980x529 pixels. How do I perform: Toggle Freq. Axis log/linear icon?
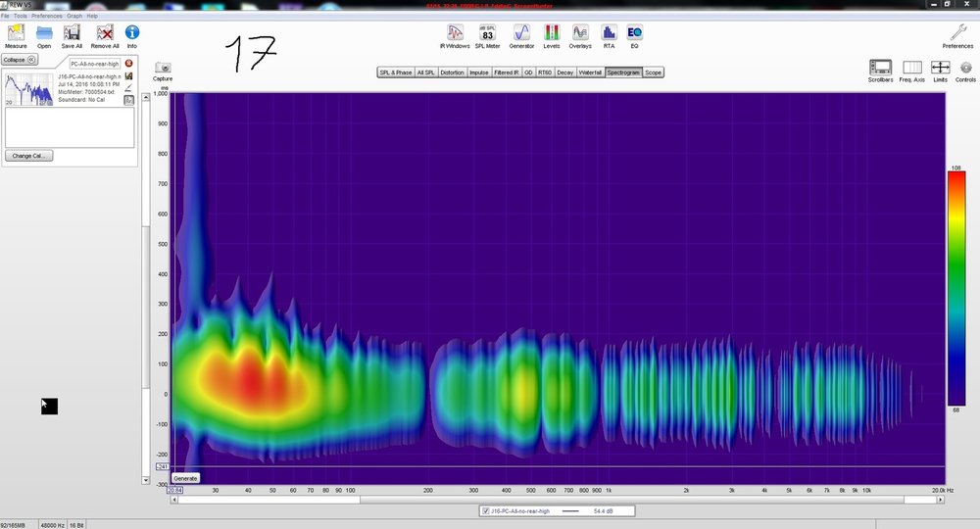[911, 70]
